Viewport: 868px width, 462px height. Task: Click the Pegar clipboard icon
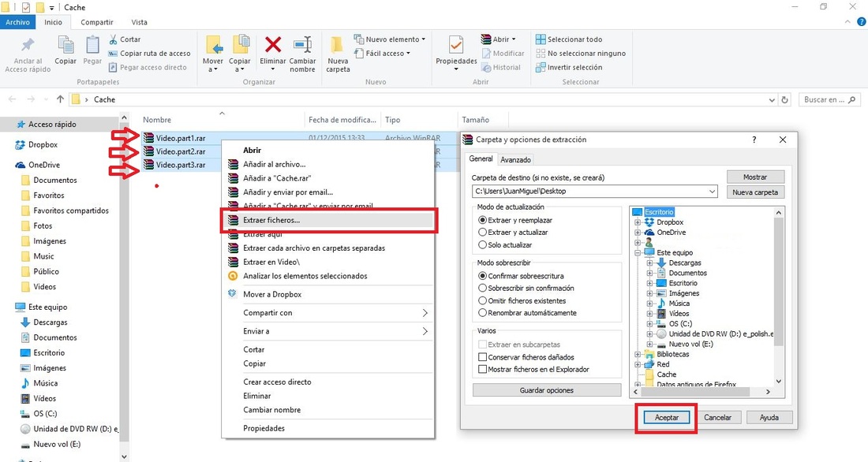[x=92, y=46]
